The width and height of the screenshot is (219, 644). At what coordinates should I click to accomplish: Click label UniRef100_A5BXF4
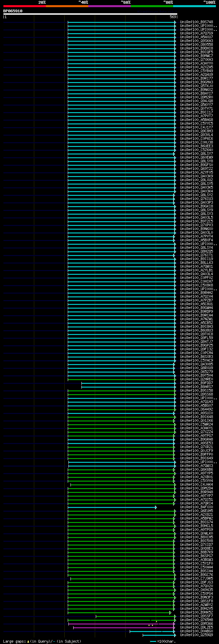pyautogui.click(x=196, y=240)
